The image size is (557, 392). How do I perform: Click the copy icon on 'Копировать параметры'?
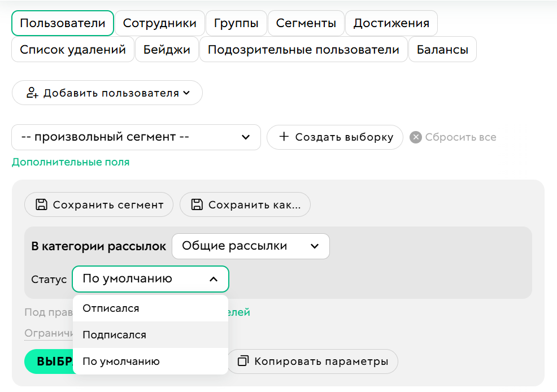[x=244, y=361]
